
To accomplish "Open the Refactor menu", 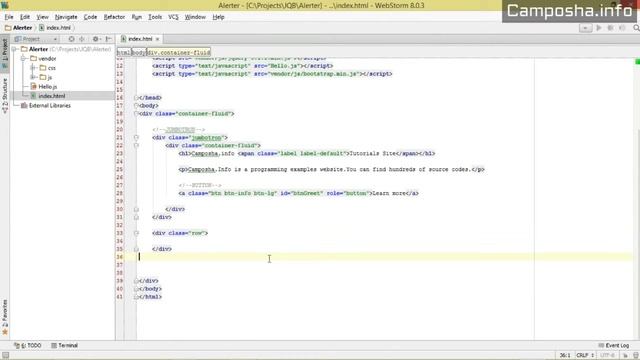I will (114, 17).
